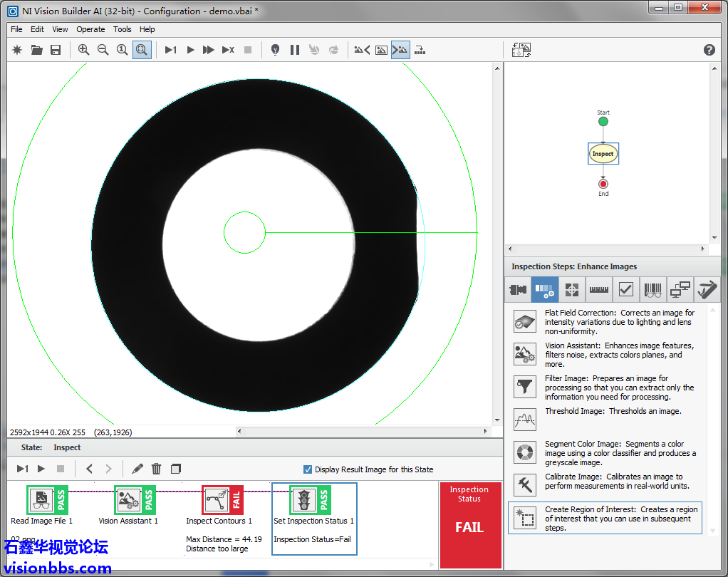
Task: Click the Inspect state node in diagram
Action: point(603,154)
